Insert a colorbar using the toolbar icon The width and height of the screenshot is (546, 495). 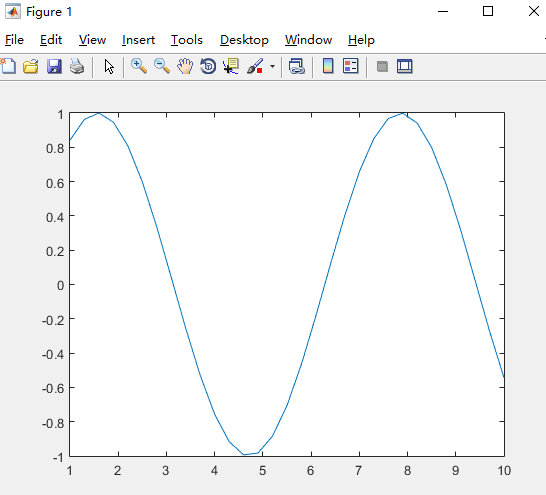(328, 66)
